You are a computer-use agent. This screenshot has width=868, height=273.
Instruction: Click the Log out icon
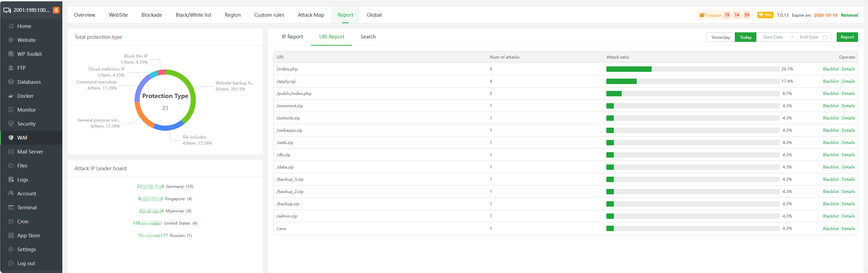(x=11, y=263)
